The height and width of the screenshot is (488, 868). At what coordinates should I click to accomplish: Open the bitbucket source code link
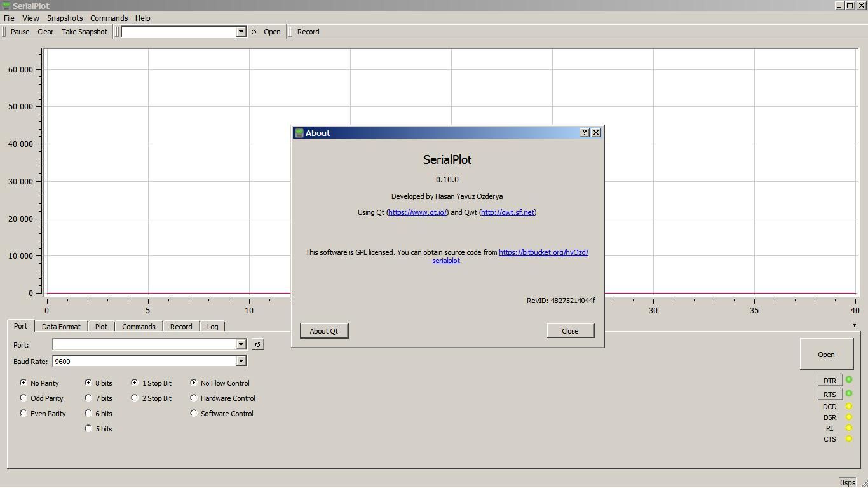coord(543,252)
